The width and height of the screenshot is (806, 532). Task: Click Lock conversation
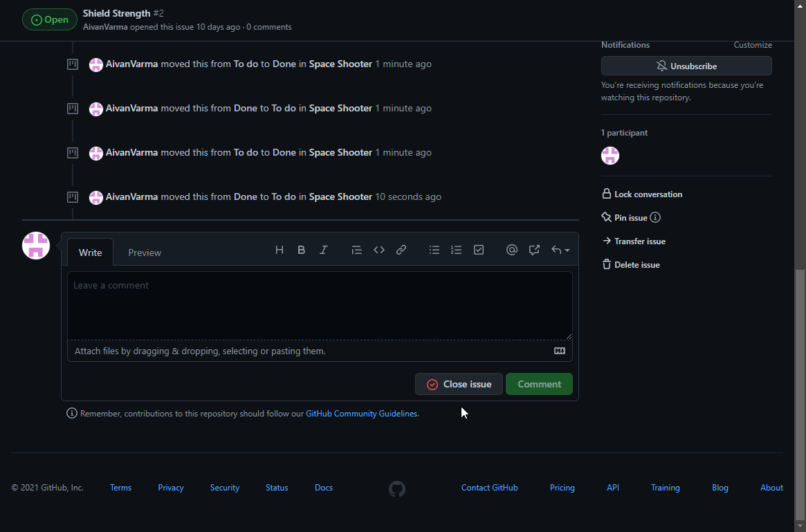click(x=643, y=194)
